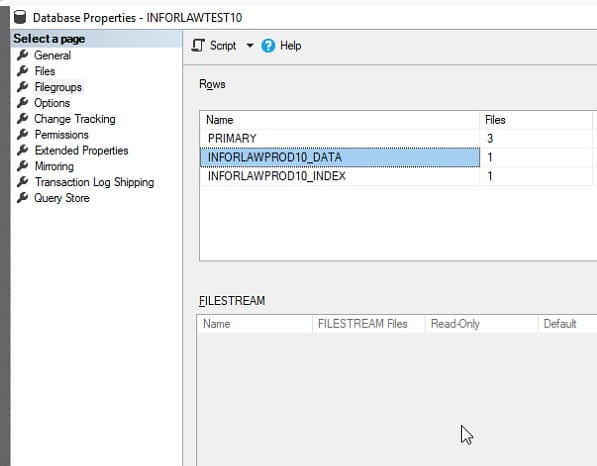Click the wrench icon beside Files

click(22, 71)
